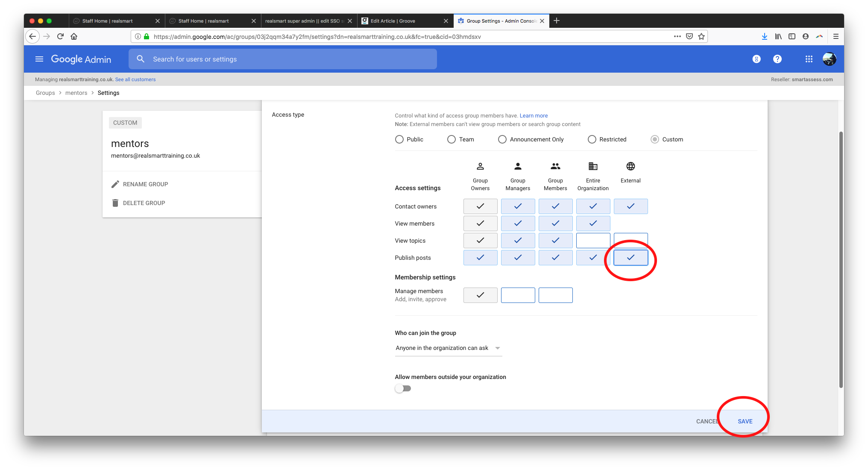Click the pencil icon next to Rename Group
Viewport: 868px width, 470px height.
115,184
